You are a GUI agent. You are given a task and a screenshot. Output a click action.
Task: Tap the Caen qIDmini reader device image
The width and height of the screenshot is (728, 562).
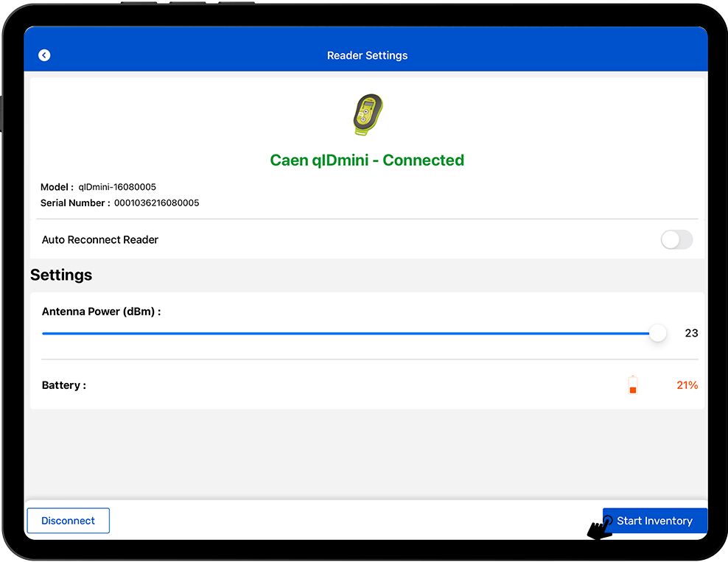368,115
